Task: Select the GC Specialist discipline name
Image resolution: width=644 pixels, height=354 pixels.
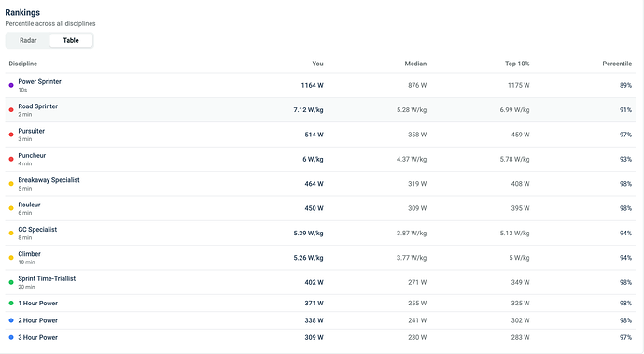Action: [37, 230]
